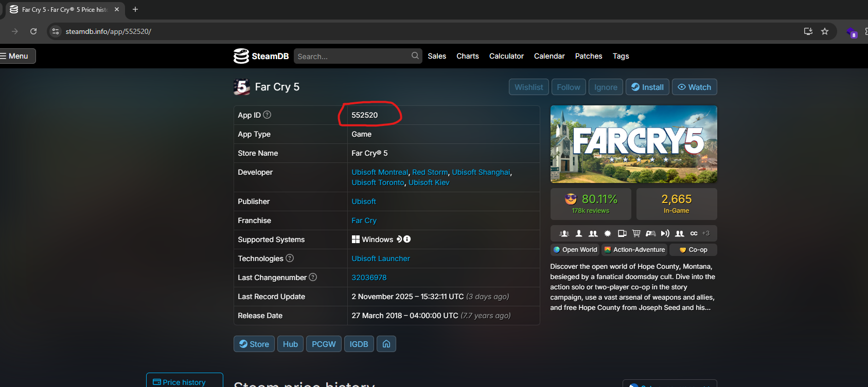This screenshot has width=868, height=387.
Task: Click the Far Cry 5 app icon beside the title
Action: pos(242,87)
